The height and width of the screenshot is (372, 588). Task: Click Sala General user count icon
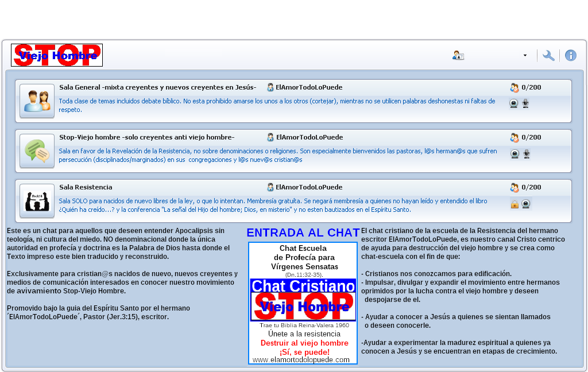pyautogui.click(x=514, y=87)
